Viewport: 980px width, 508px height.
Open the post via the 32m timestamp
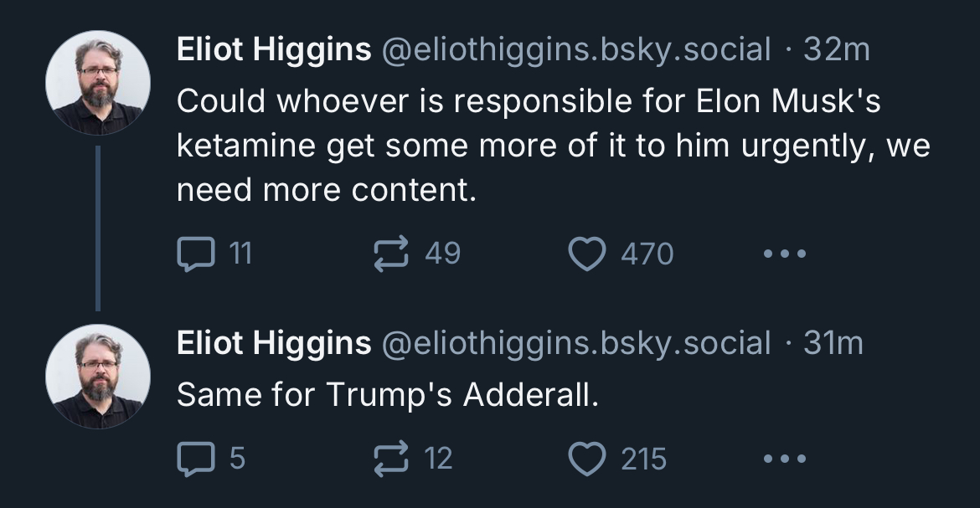pos(836,49)
